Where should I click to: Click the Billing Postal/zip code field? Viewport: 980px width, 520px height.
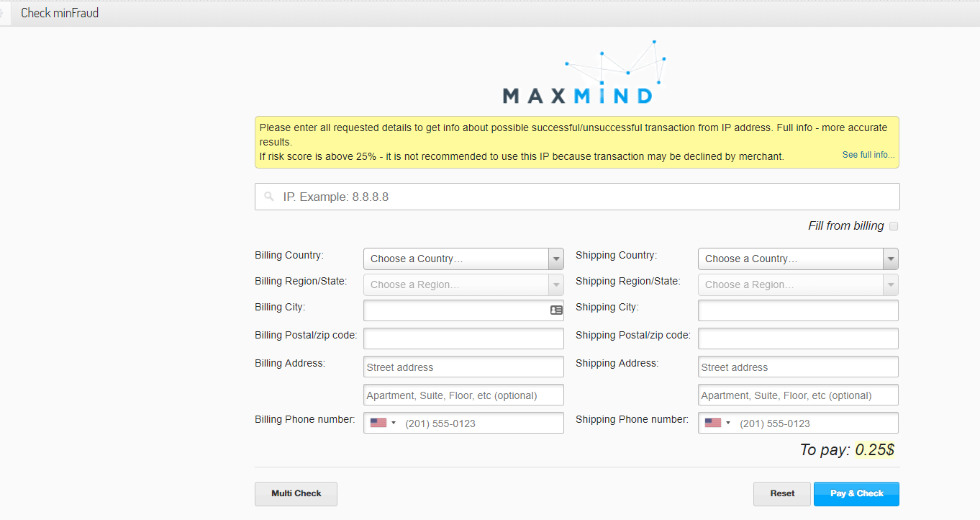[463, 339]
